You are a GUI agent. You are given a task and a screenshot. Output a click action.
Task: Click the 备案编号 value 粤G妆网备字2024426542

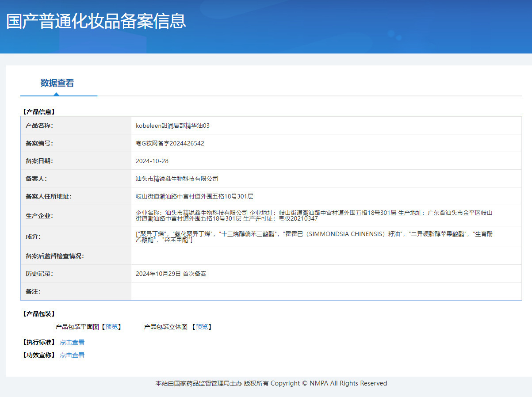pyautogui.click(x=170, y=143)
